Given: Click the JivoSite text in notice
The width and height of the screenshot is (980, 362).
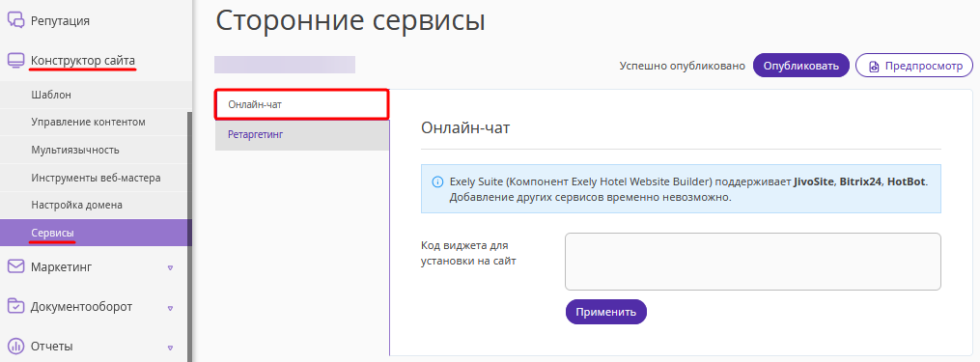Looking at the screenshot, I should [x=813, y=182].
